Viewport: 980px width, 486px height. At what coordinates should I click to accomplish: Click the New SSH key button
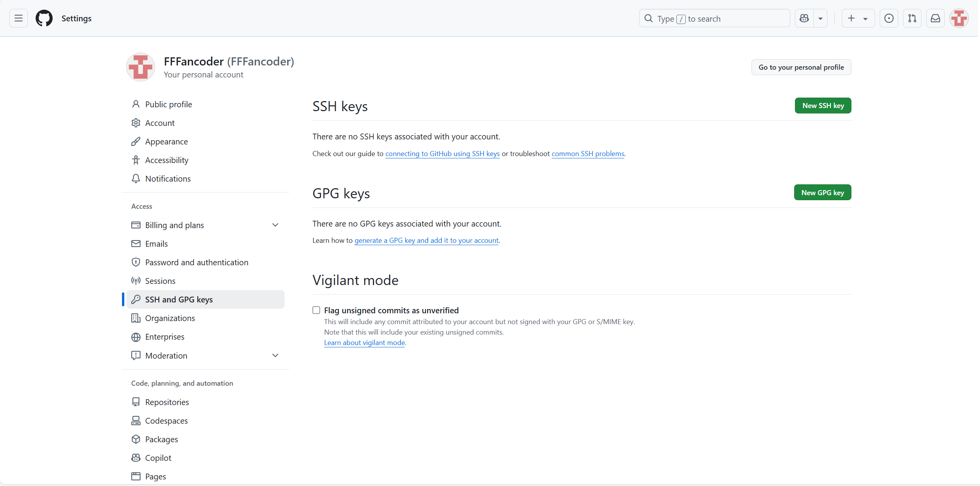tap(823, 106)
